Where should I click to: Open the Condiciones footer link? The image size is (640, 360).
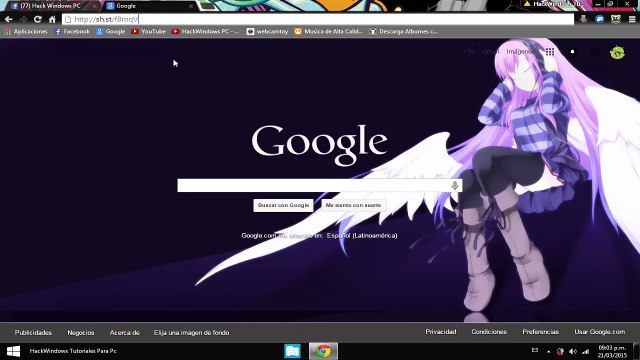tap(489, 332)
